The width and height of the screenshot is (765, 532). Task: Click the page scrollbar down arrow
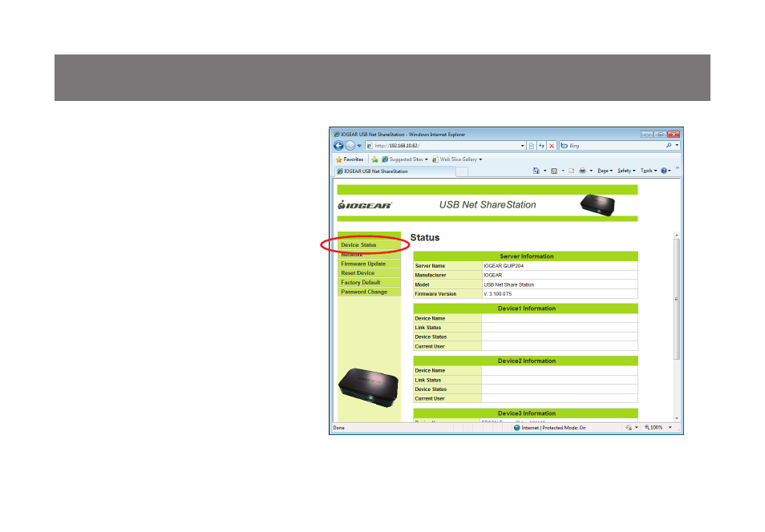click(677, 418)
